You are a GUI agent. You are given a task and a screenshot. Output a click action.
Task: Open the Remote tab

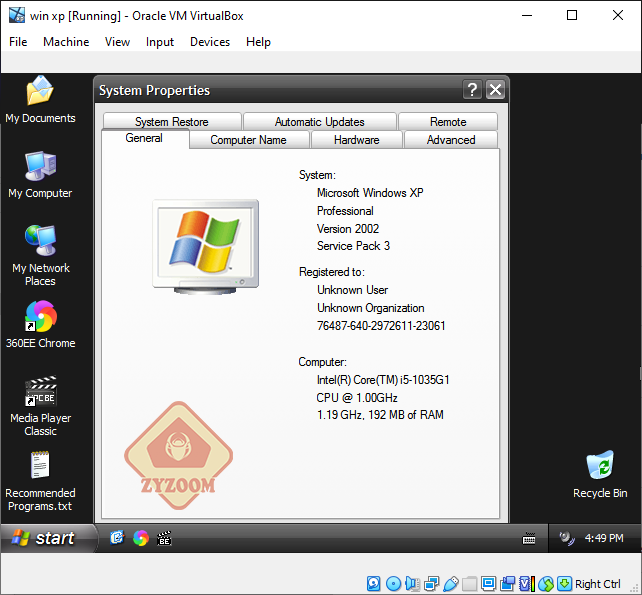click(448, 122)
